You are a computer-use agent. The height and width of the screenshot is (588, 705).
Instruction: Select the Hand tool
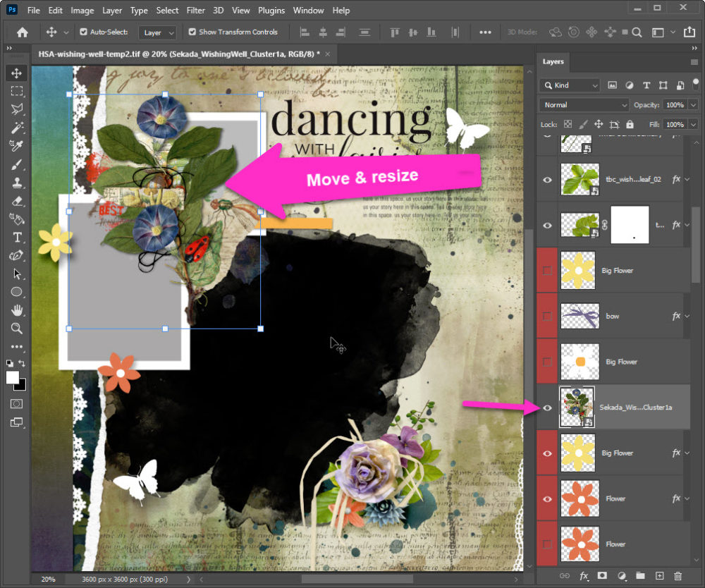(17, 310)
